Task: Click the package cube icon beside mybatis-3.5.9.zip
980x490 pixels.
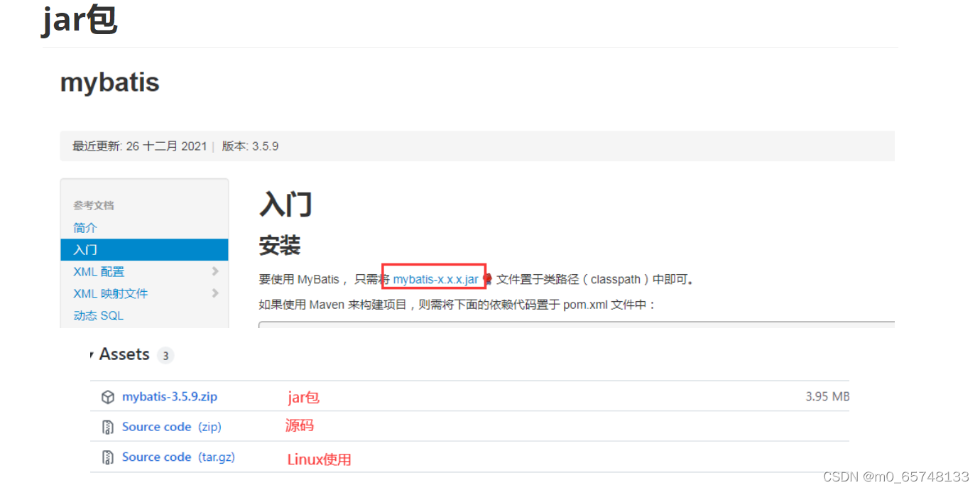Action: [x=108, y=396]
